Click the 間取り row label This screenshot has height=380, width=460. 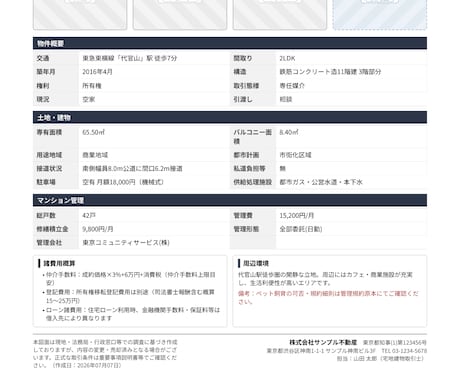point(243,58)
